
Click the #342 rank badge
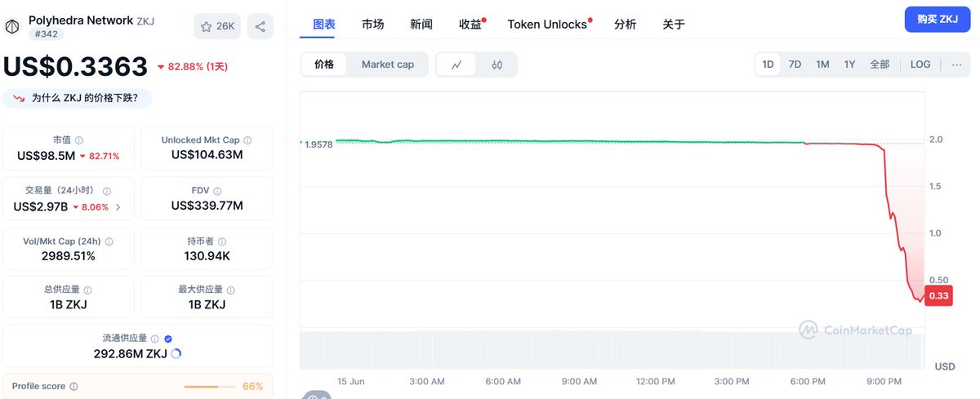(x=47, y=34)
